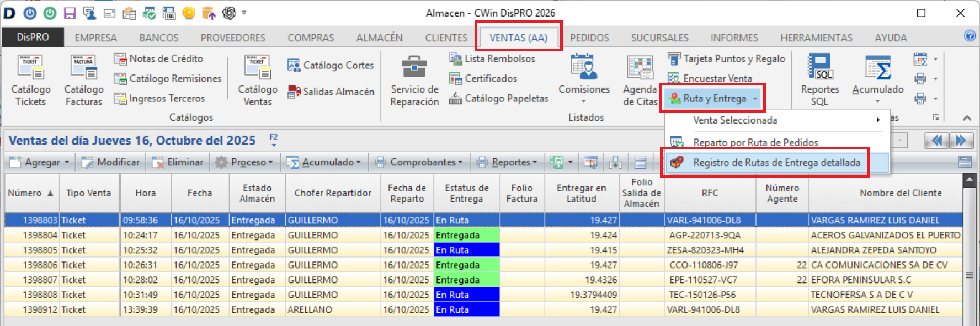Select Reparto por Ruta de Pedidos
The height and width of the screenshot is (326, 980).
tap(777, 142)
